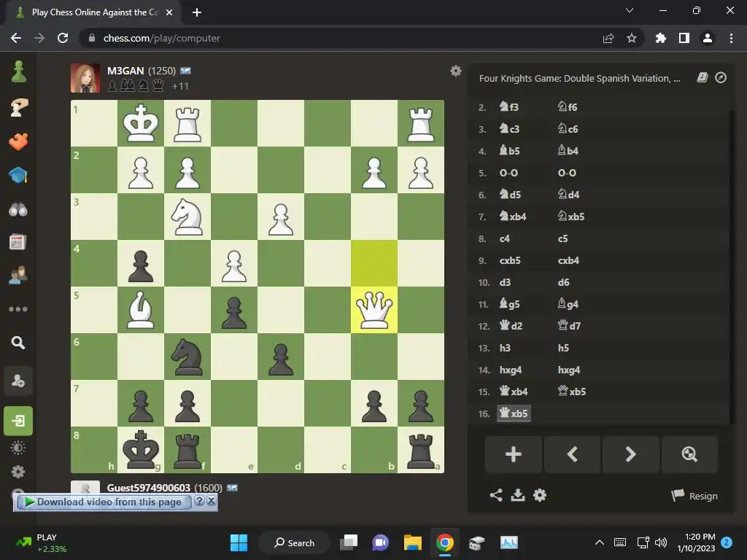Image resolution: width=747 pixels, height=560 pixels.
Task: Open the Learn graduation cap icon
Action: [18, 175]
